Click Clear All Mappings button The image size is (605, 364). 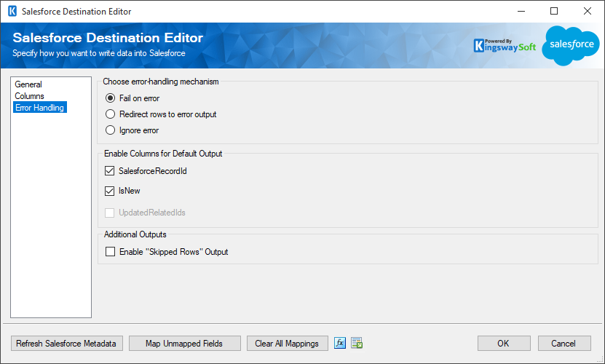(287, 343)
